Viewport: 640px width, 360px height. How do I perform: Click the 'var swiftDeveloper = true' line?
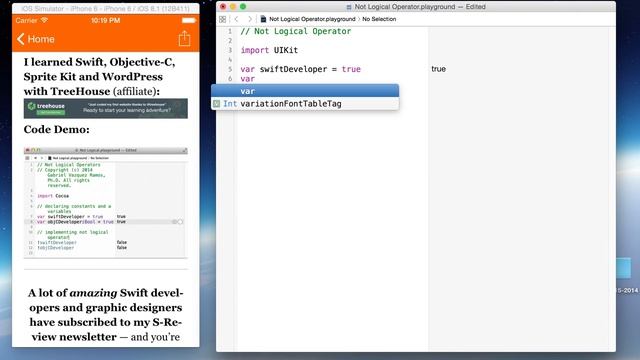(300, 69)
